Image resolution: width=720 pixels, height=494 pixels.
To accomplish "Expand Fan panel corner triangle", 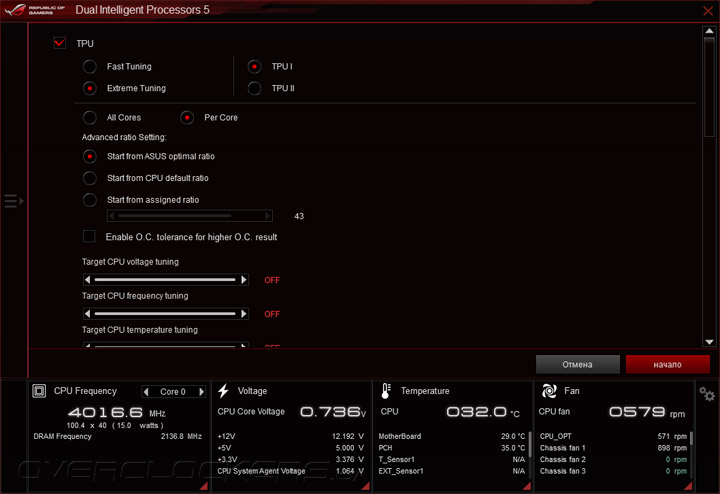I will click(x=688, y=486).
